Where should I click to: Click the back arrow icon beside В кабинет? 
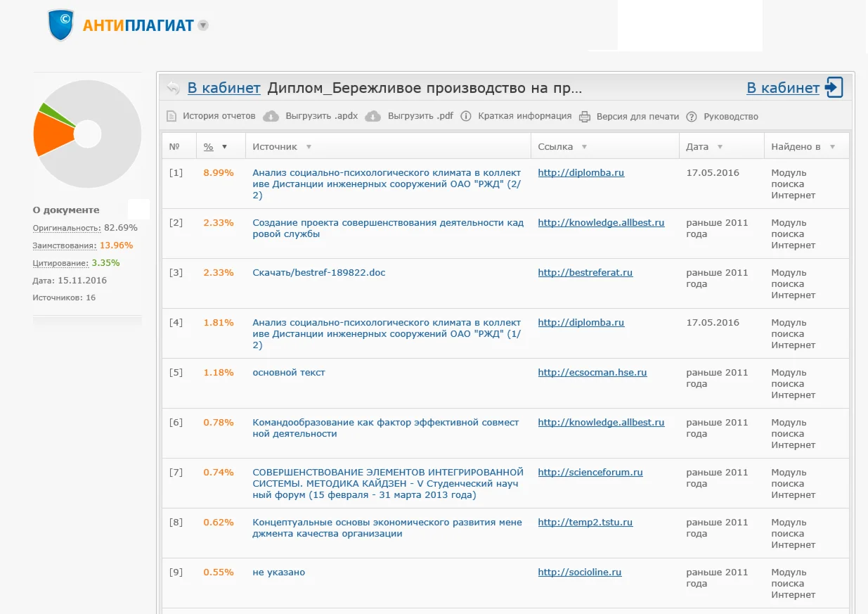[x=173, y=88]
